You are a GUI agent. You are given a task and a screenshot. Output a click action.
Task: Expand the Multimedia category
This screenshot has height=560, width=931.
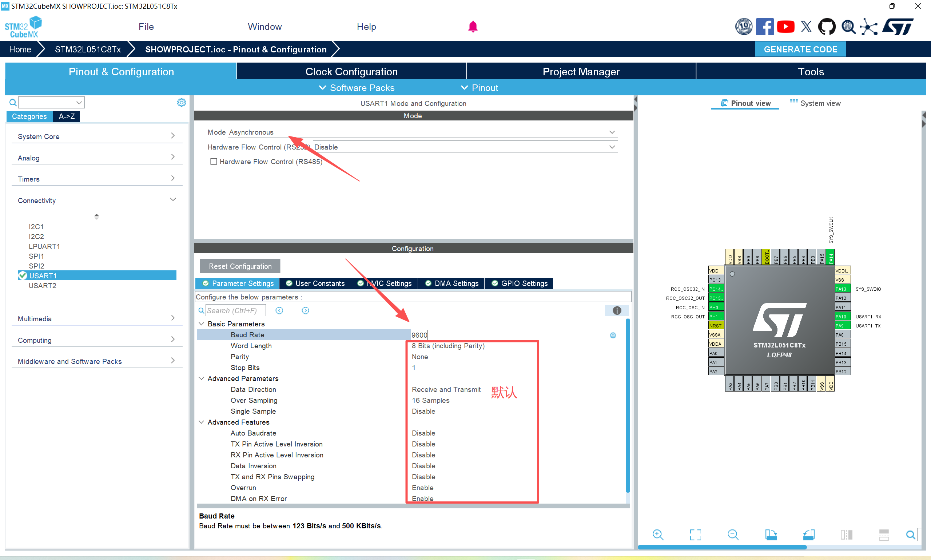(97, 318)
